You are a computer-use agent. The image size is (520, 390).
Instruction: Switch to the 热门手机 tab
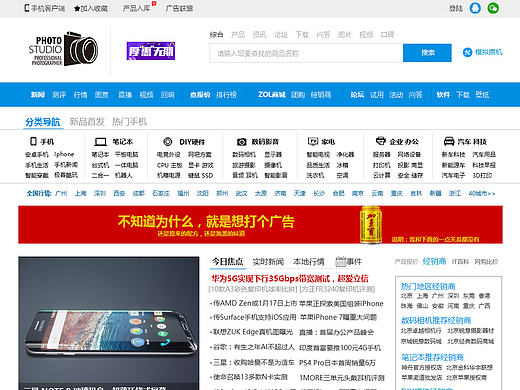tap(129, 122)
